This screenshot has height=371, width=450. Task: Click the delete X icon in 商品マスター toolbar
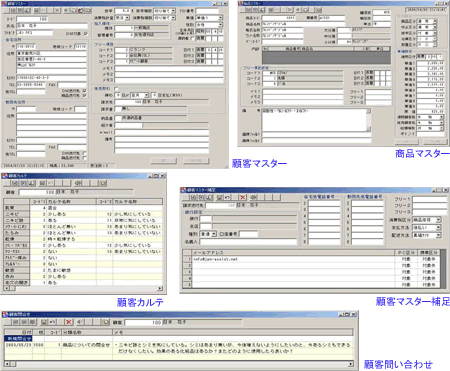[x=290, y=10]
